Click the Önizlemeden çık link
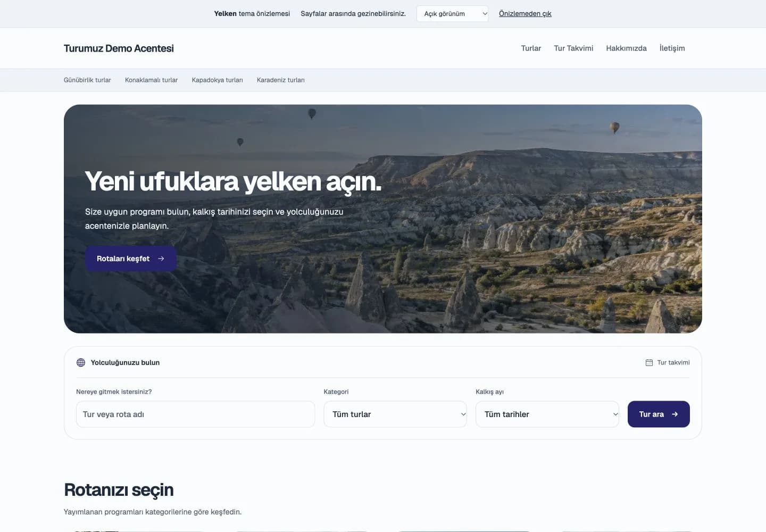The width and height of the screenshot is (766, 532). click(x=525, y=14)
